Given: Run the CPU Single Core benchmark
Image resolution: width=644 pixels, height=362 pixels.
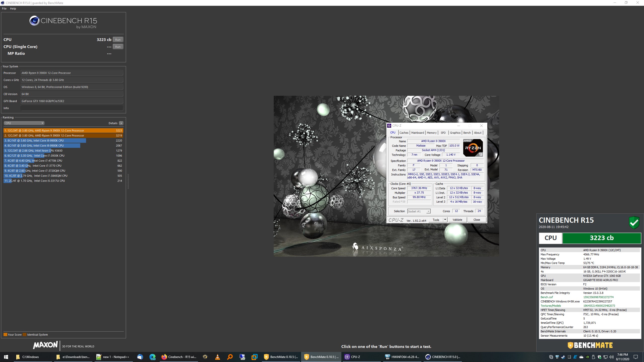Looking at the screenshot, I should click(x=118, y=47).
